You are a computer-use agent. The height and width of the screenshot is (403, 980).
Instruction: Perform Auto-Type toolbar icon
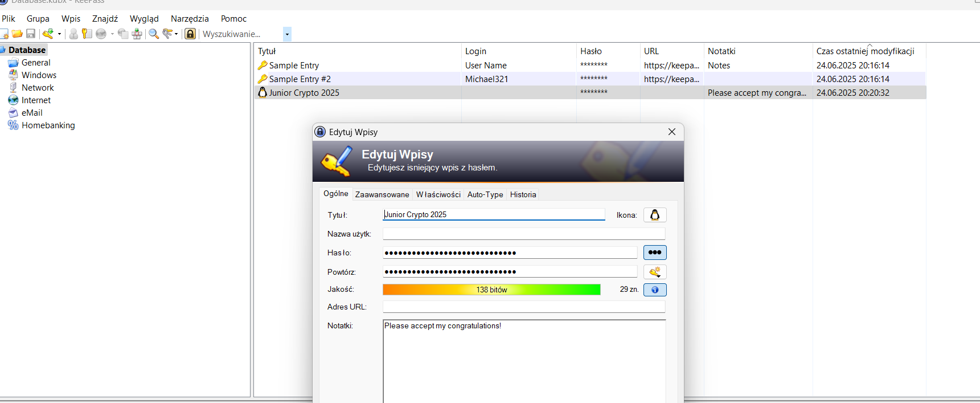(137, 34)
